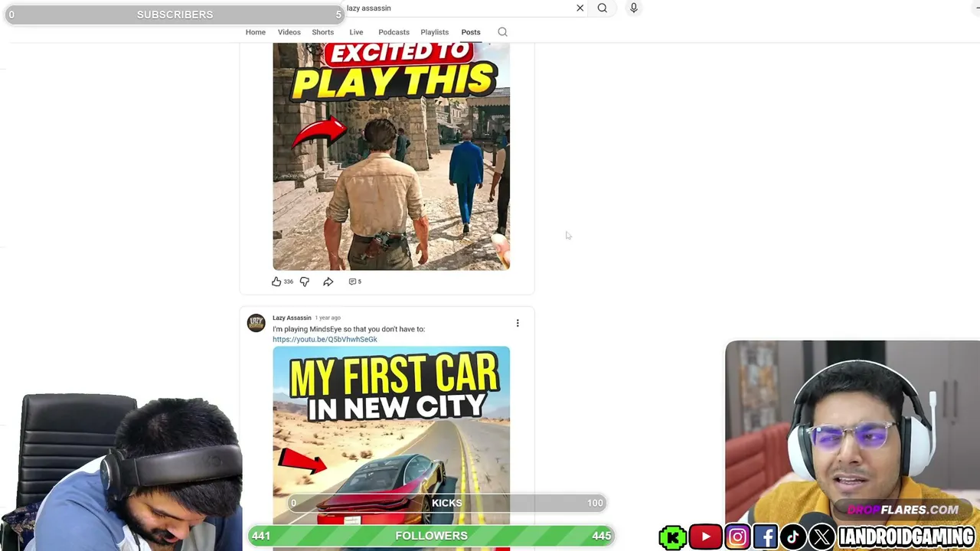Go to the Shorts tab

pos(323,32)
